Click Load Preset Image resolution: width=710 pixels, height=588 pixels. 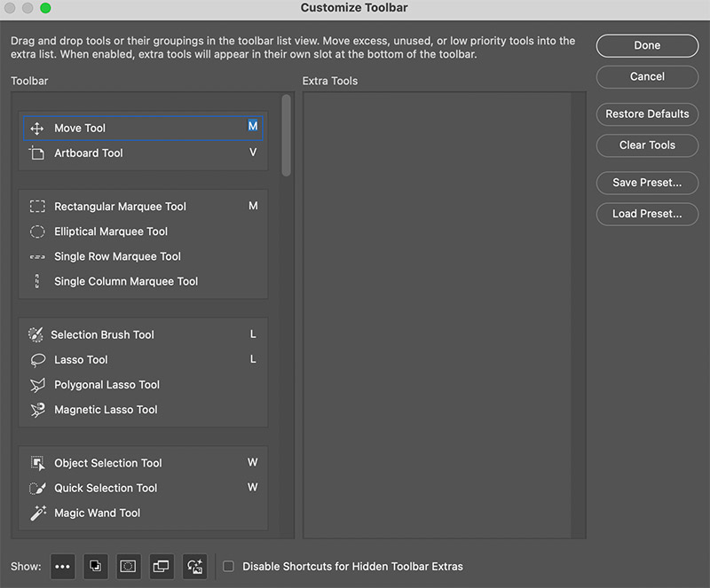[x=647, y=214]
